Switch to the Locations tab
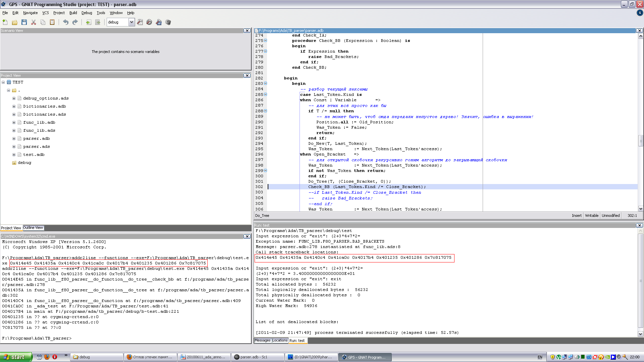The height and width of the screenshot is (362, 644). coord(280,341)
